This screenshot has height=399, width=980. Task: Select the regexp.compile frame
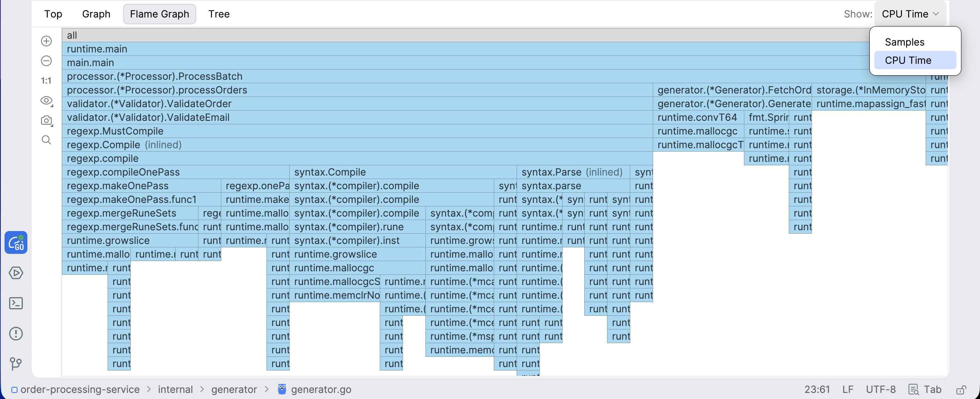point(358,158)
